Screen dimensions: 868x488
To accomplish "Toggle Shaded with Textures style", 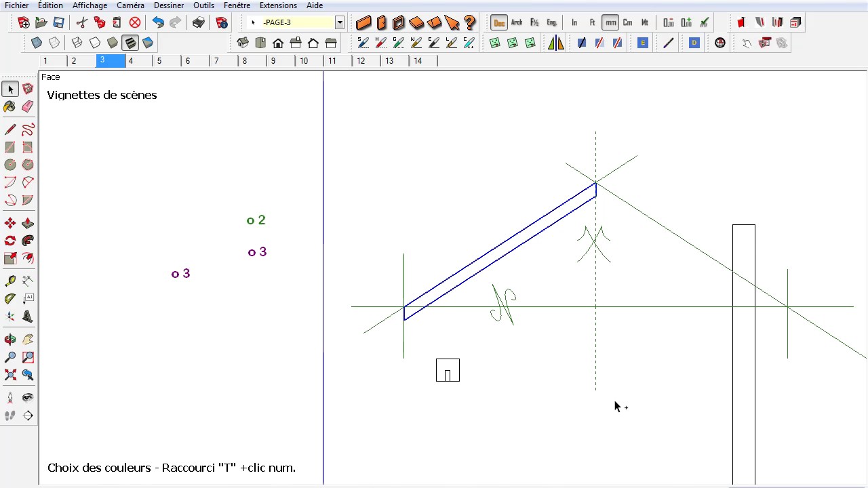I will [130, 43].
